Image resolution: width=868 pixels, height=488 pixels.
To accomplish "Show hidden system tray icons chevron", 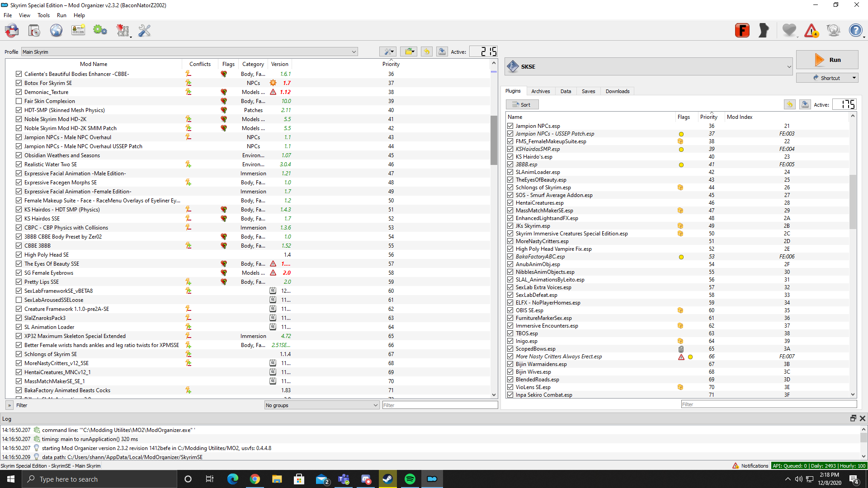I will [788, 479].
